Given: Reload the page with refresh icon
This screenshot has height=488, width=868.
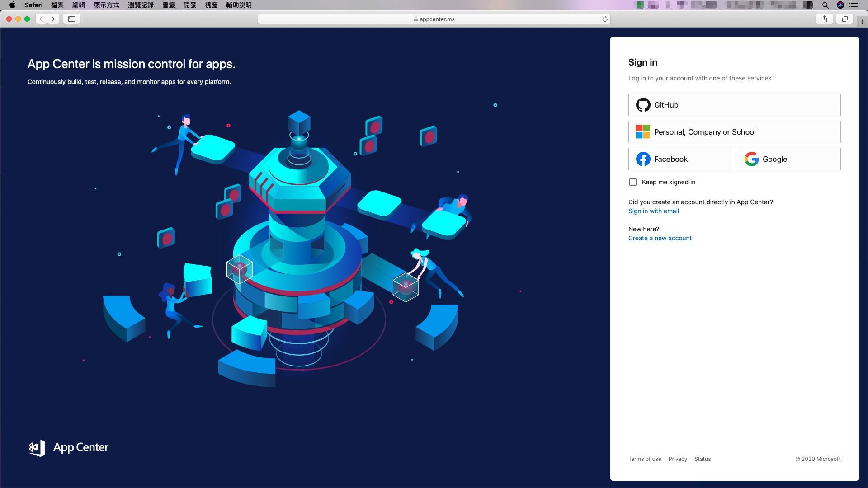Looking at the screenshot, I should coord(605,19).
